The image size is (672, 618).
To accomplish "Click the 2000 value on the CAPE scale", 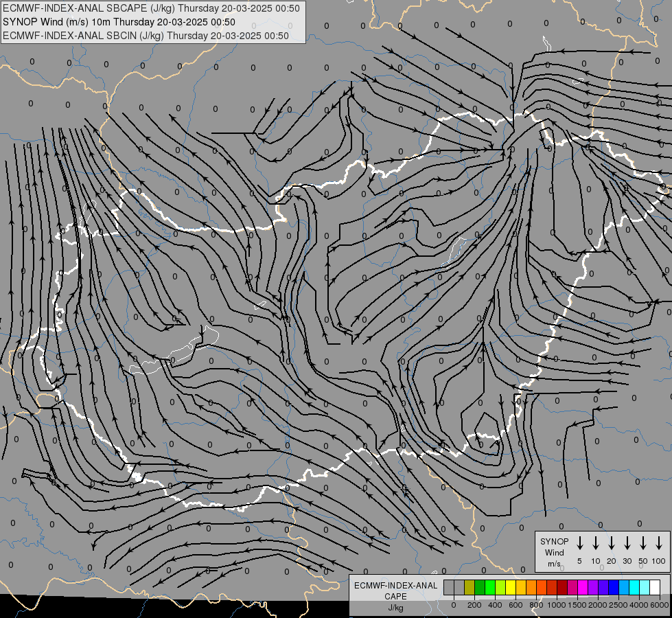I will 597,605.
